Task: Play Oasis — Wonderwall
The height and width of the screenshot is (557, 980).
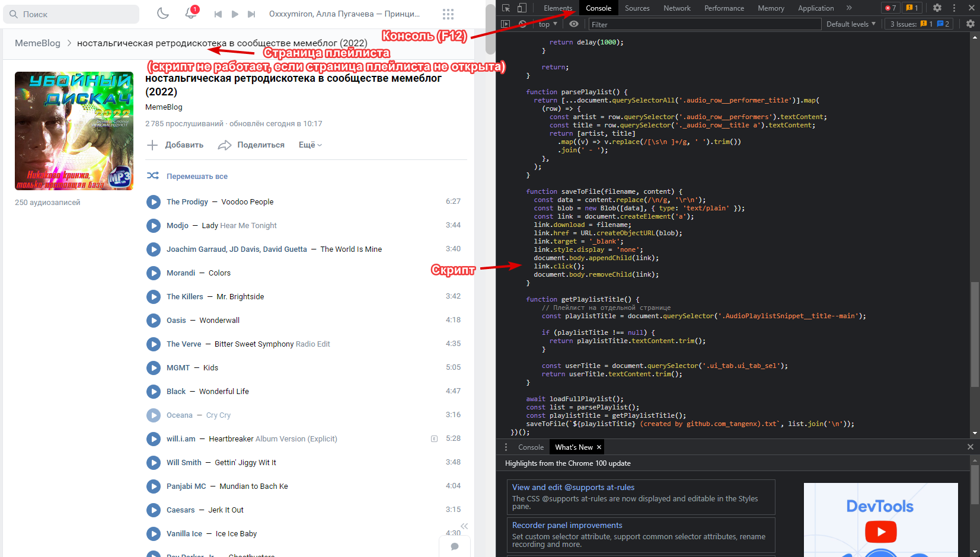Action: (x=154, y=321)
